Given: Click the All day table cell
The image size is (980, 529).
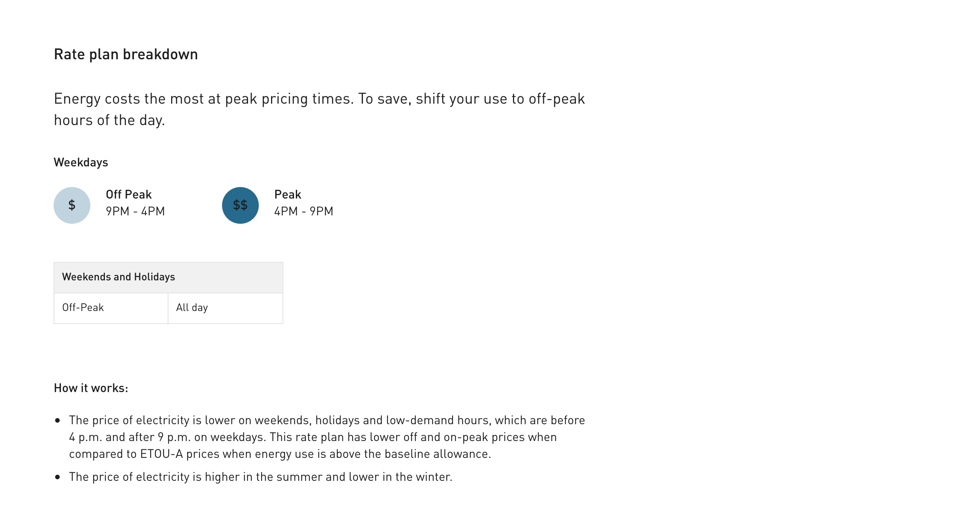Looking at the screenshot, I should (x=225, y=308).
